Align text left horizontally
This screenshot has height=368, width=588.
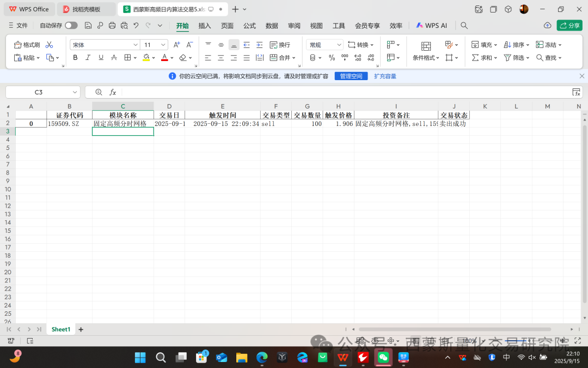point(208,57)
